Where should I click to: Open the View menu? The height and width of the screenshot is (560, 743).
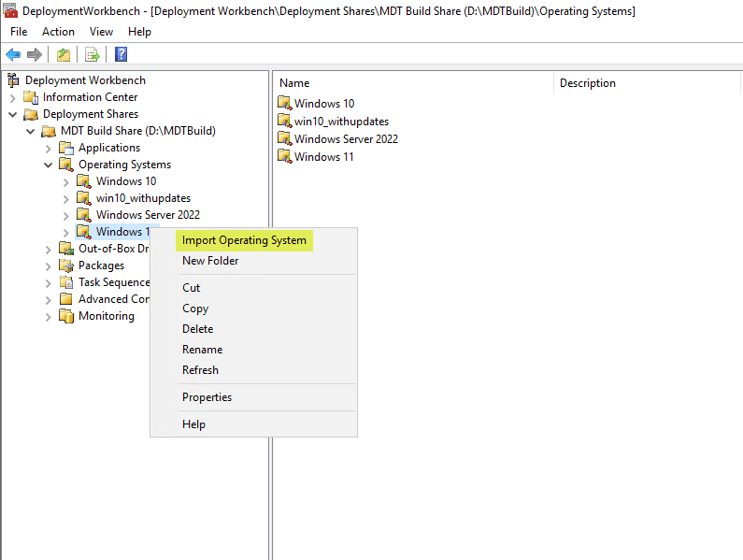coord(102,32)
